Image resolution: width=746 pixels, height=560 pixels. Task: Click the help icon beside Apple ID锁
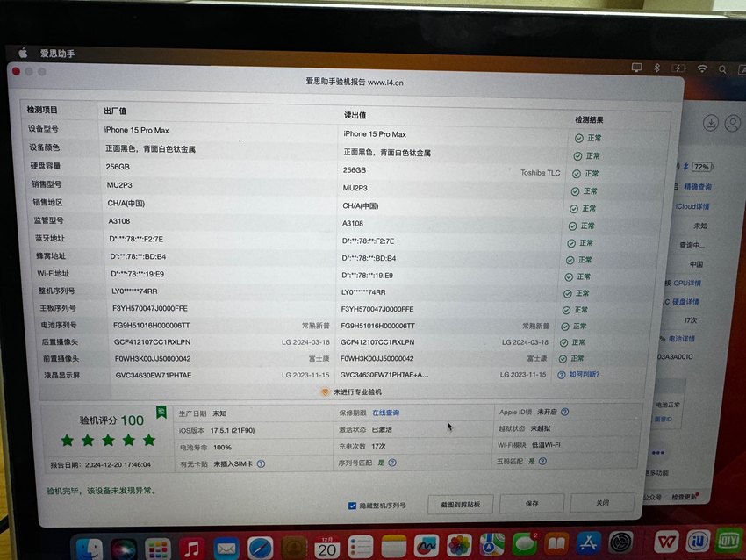564,412
